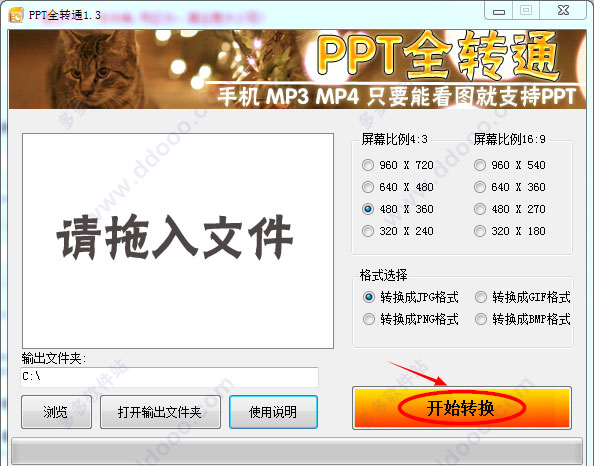Screen dimensions: 594x466
Task: Click the 屏幕比例4:3 group label
Action: pyautogui.click(x=394, y=139)
